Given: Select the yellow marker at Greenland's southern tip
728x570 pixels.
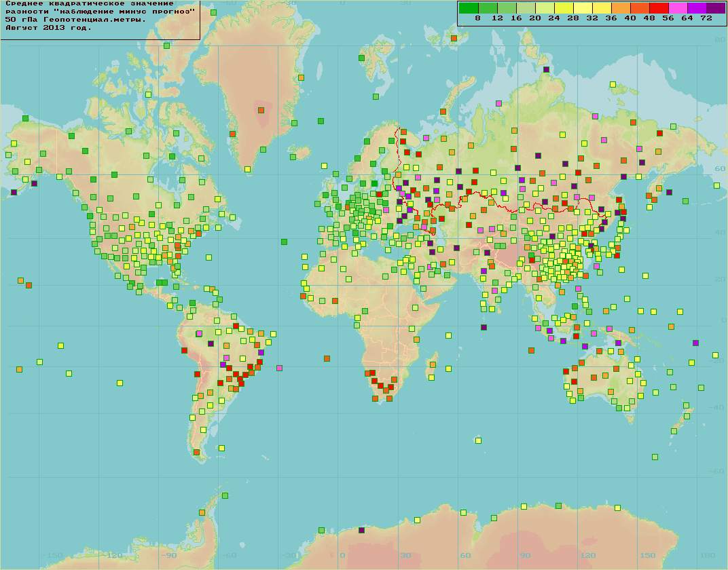Looking at the screenshot, I should point(247,169).
